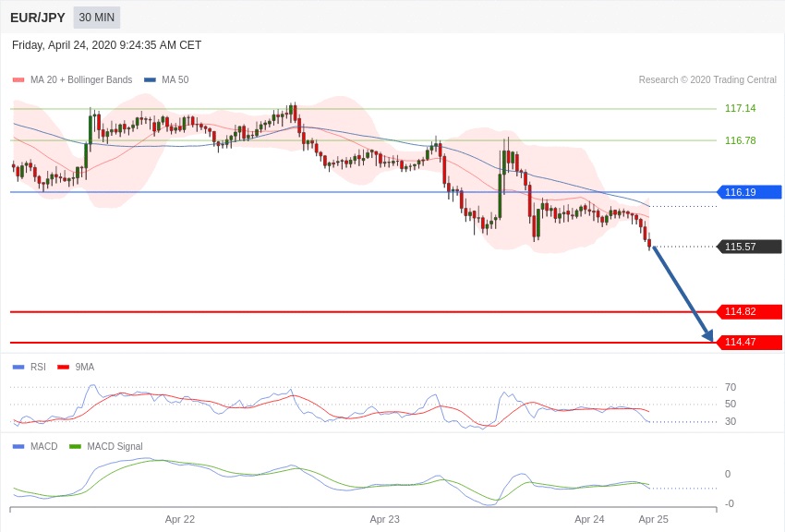785x532 pixels.
Task: Click the blue 116.19 pivot price tag
Action: [750, 192]
